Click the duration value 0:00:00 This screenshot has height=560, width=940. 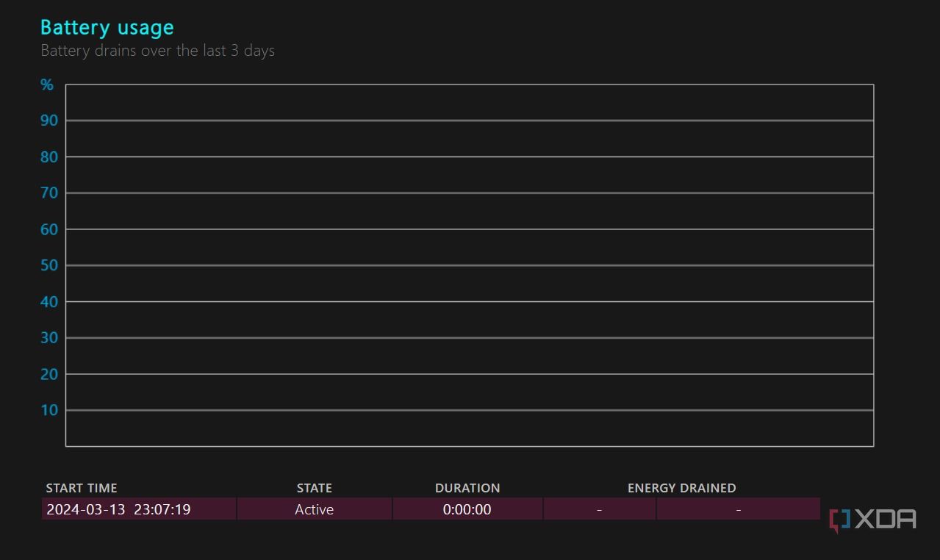click(467, 509)
